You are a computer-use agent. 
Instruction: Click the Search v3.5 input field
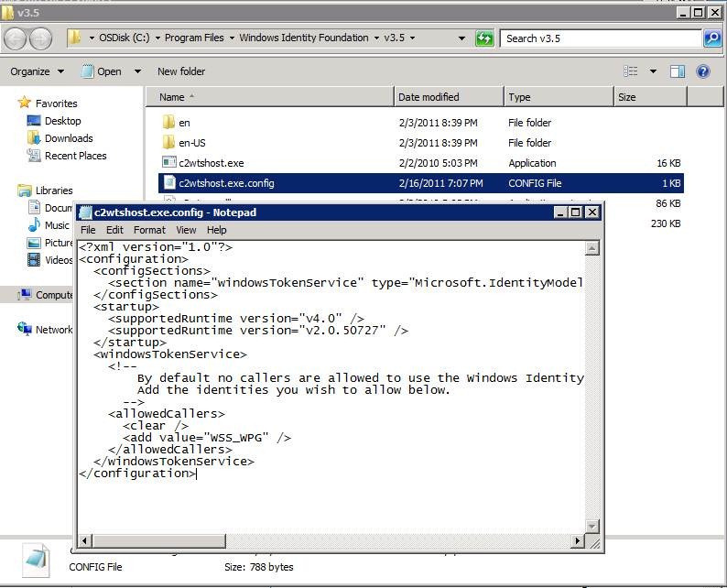(600, 38)
